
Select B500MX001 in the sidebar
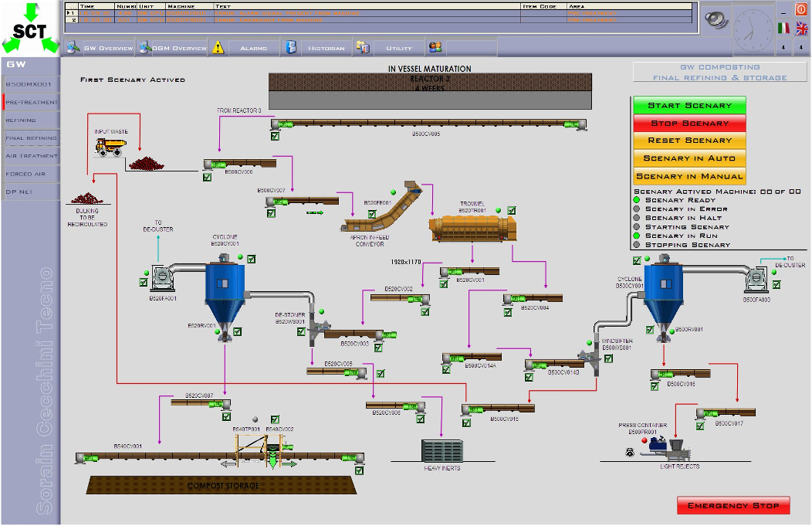coord(31,84)
